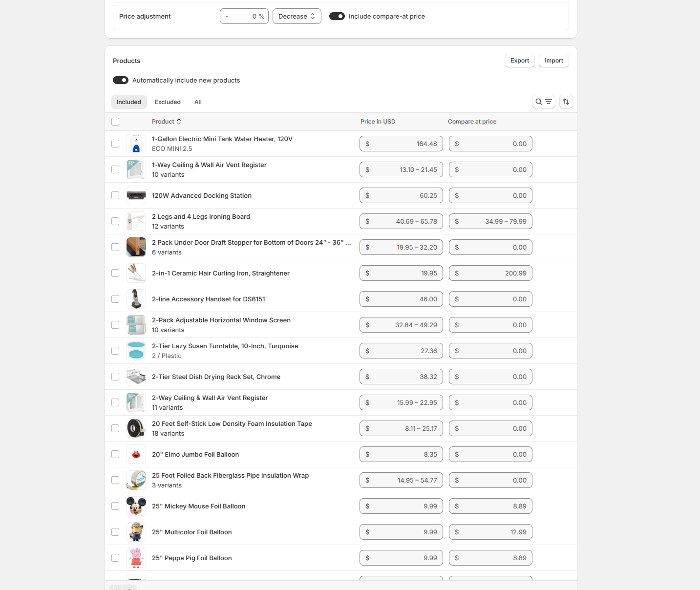This screenshot has height=590, width=700.
Task: Open the Peppa Pig Foil Balloon thumbnail
Action: 136,558
